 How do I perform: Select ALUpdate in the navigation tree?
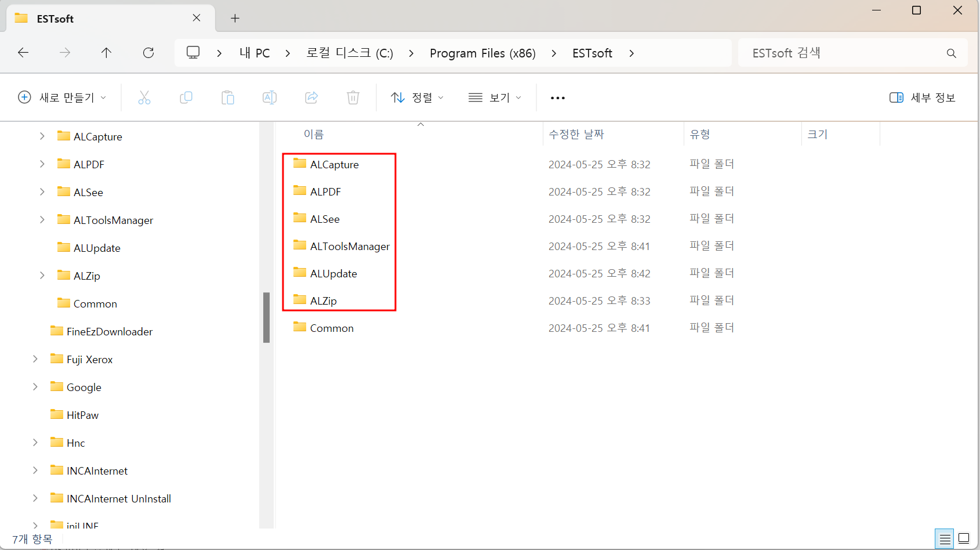97,248
